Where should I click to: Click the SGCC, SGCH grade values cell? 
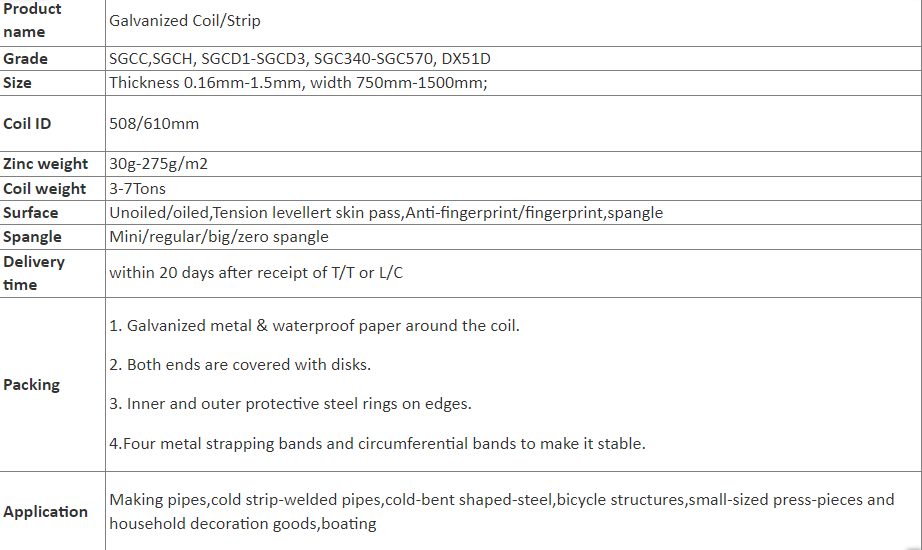(314, 59)
